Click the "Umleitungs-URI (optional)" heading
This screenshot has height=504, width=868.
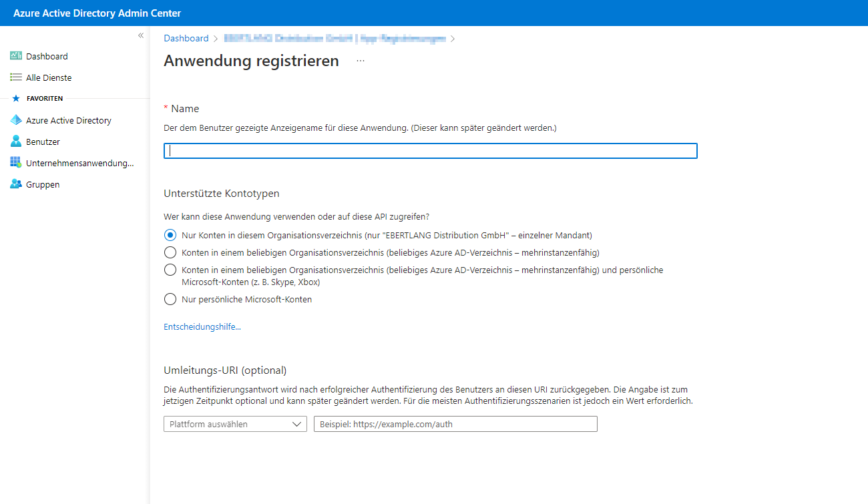[x=225, y=370]
